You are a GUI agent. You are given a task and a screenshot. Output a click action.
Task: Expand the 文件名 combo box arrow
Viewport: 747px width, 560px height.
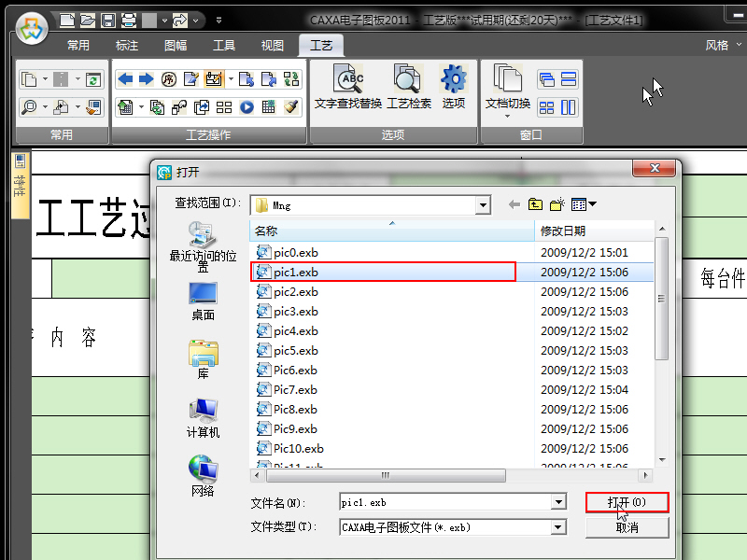[558, 502]
